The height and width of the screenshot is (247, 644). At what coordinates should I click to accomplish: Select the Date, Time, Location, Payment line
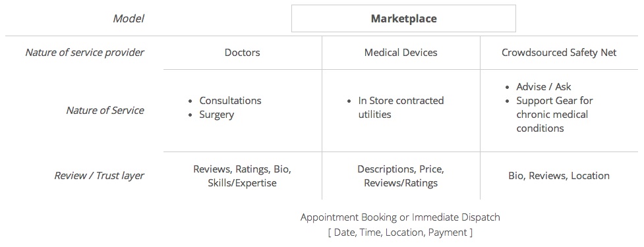click(401, 233)
